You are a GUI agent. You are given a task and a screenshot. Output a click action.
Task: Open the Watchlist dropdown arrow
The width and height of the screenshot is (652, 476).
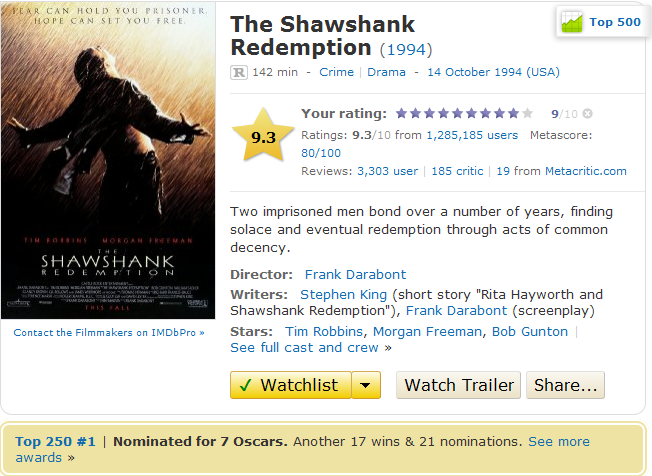pos(366,385)
